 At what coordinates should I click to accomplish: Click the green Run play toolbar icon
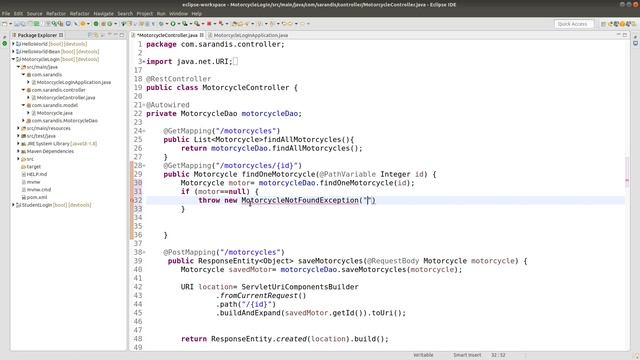tap(173, 24)
